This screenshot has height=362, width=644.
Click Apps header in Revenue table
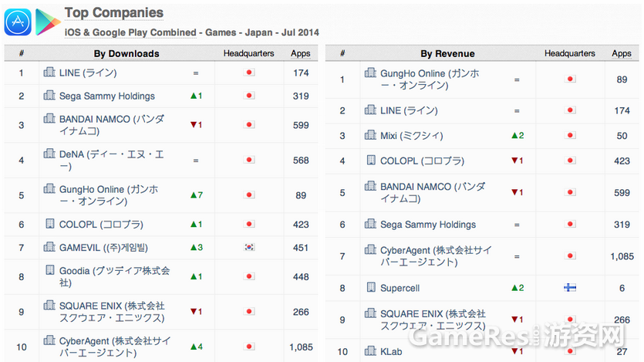pos(622,53)
